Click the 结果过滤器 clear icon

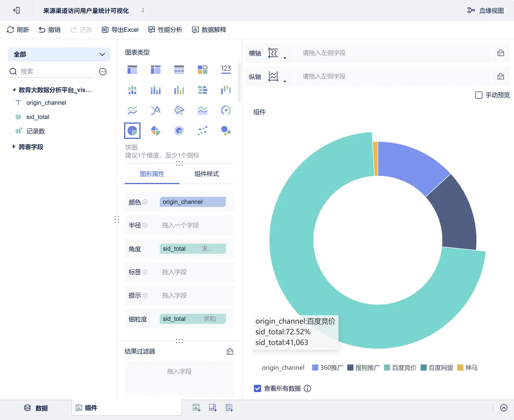230,351
